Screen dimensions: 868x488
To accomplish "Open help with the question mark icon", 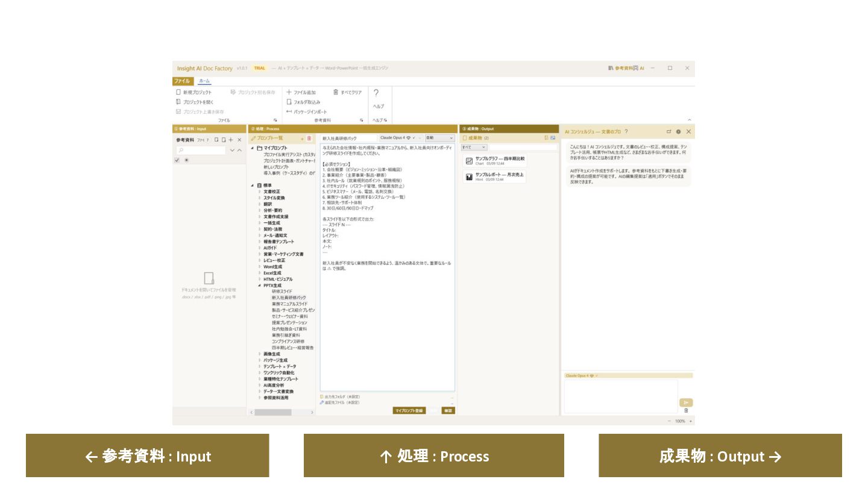I will coord(376,93).
